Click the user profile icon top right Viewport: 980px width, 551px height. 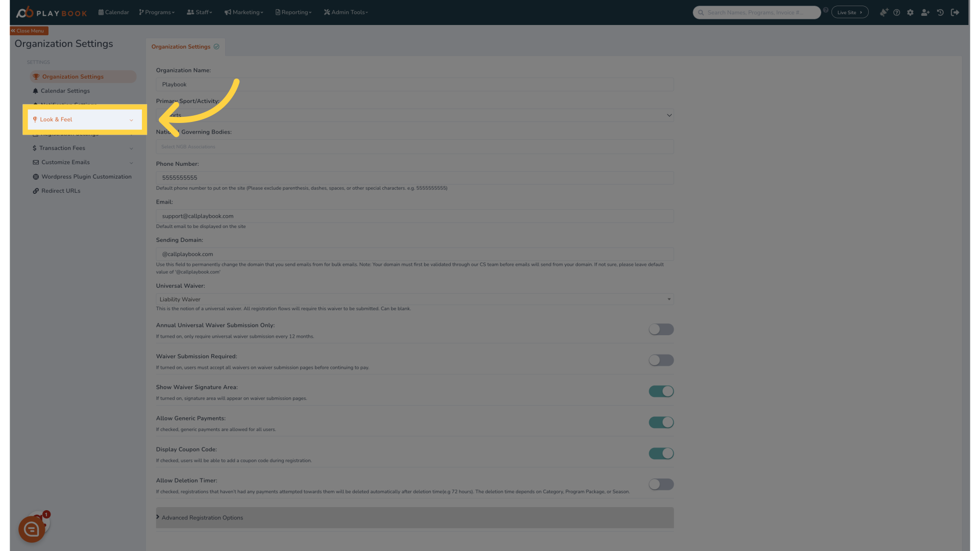925,12
